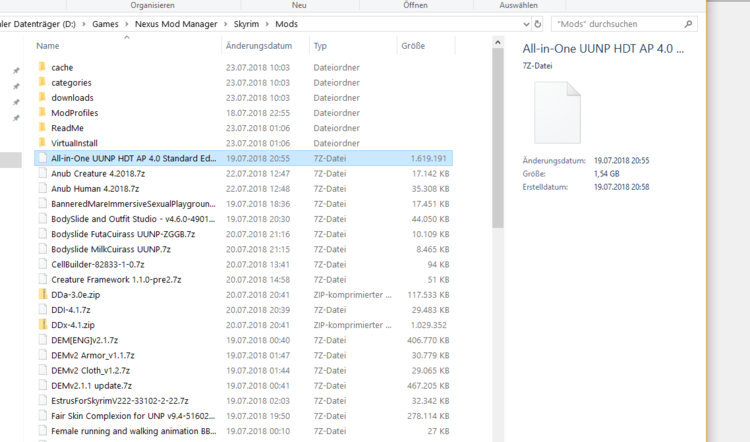Select All-in-One UUNP HDT AP 4.0 Standard file
This screenshot has width=750, height=442.
click(x=243, y=158)
